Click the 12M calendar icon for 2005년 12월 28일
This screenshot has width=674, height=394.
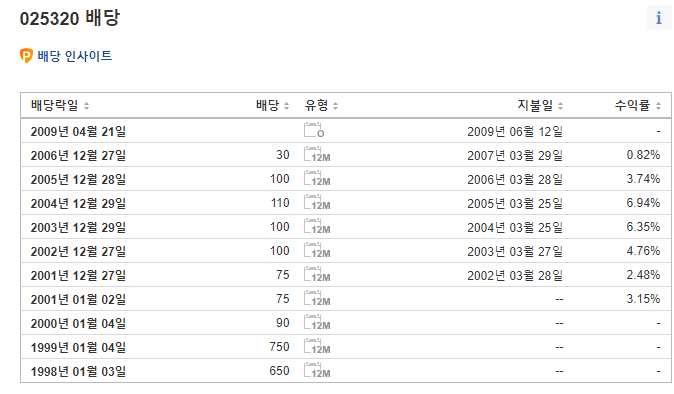(317, 178)
